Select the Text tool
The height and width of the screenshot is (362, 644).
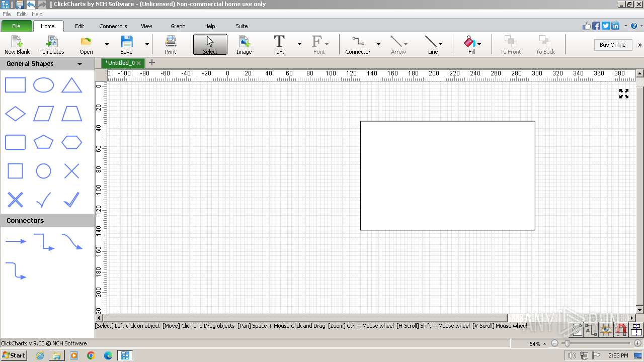click(x=279, y=45)
